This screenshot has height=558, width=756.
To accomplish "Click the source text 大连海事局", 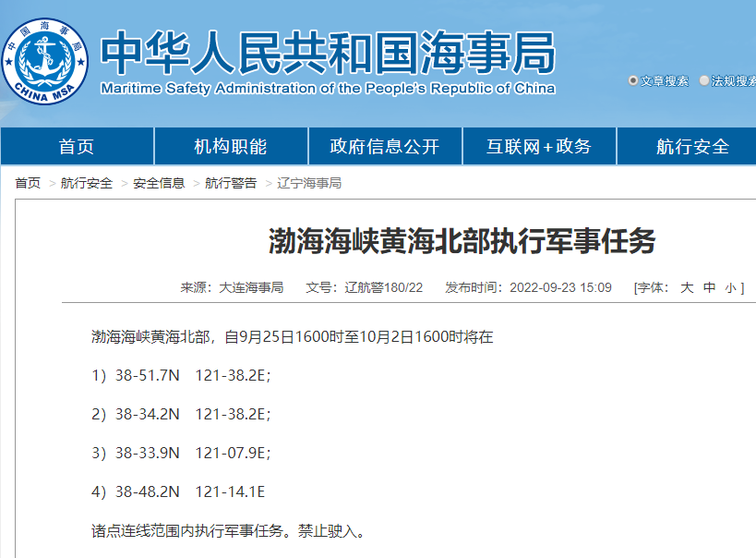I will click(x=251, y=287).
